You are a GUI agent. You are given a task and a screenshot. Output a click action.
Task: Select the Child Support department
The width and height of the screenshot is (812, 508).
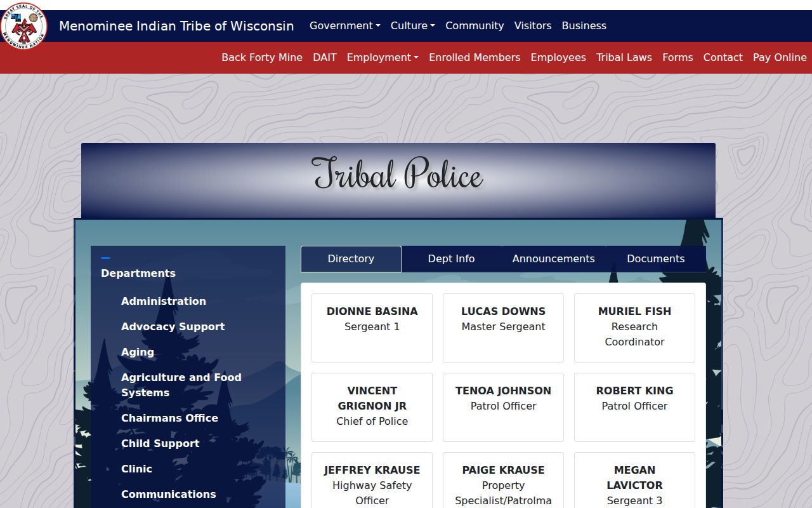[x=160, y=443]
